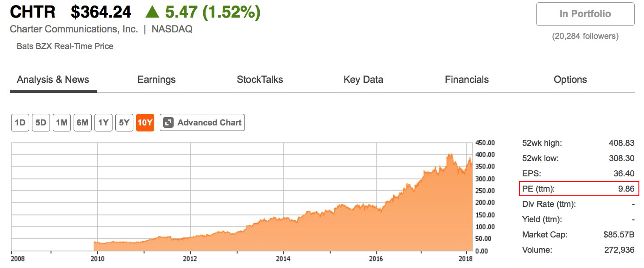Show the 5Y chart range

tap(124, 123)
